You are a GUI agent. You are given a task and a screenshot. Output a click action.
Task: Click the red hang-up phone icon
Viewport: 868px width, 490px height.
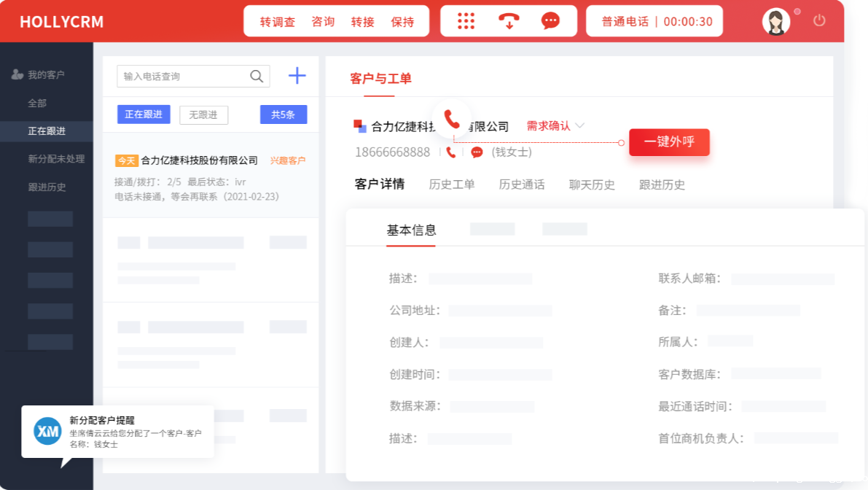tap(509, 21)
